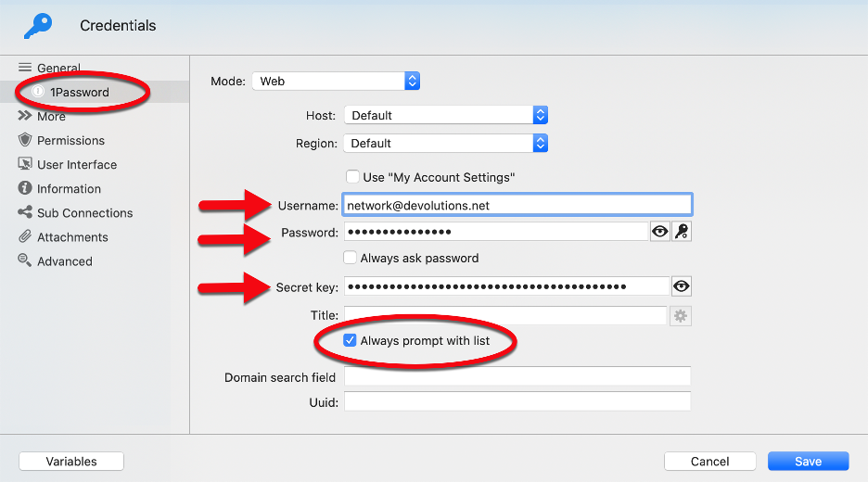Open the Mode dropdown showing Web

(x=336, y=82)
